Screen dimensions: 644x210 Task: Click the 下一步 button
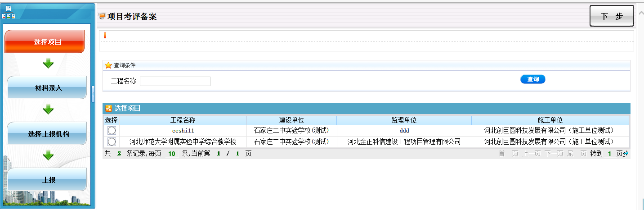pyautogui.click(x=612, y=16)
